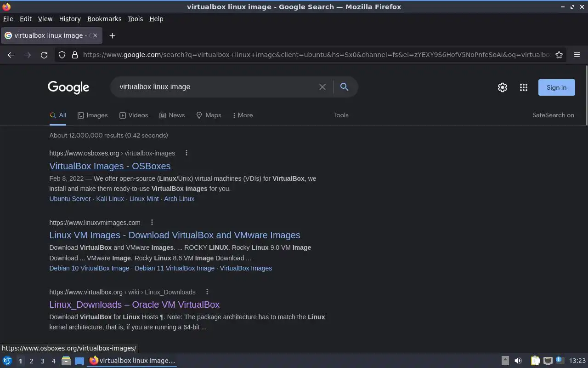Switch to the Maps results tab
The width and height of the screenshot is (588, 368).
point(209,115)
